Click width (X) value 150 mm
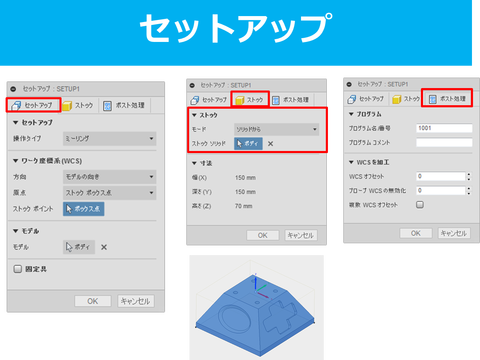The height and width of the screenshot is (360, 480). pyautogui.click(x=245, y=178)
